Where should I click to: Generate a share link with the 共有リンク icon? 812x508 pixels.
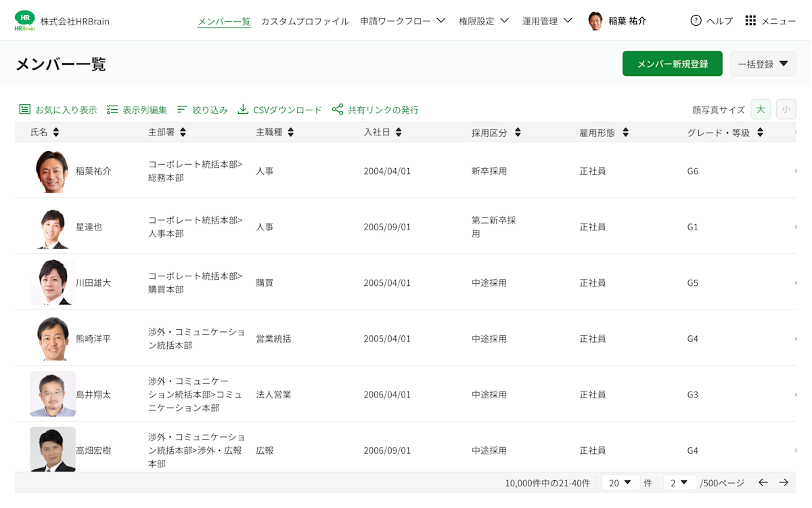[x=338, y=108]
